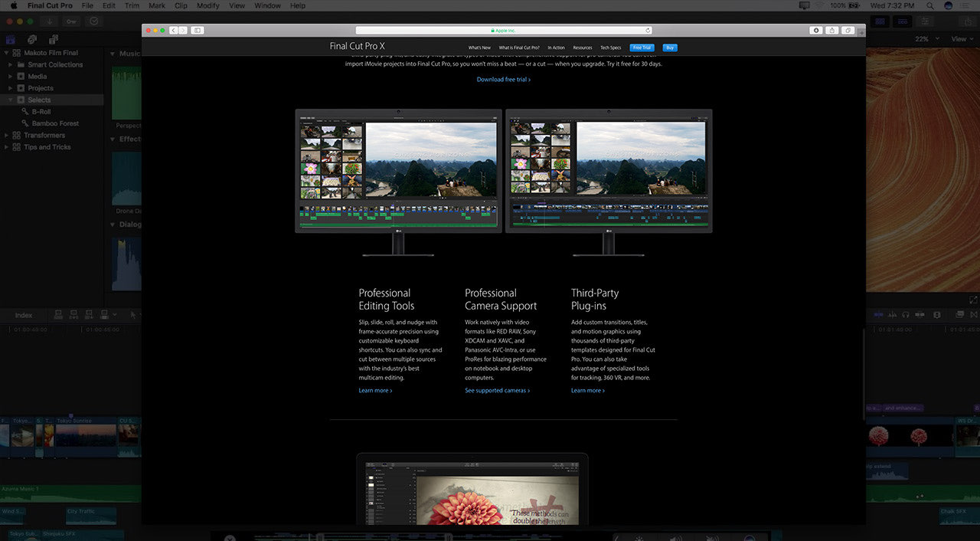Toggle the Index button in timeline
This screenshot has width=980, height=541.
tap(24, 315)
